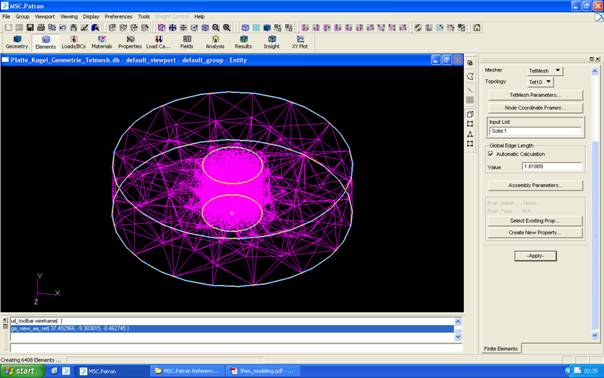
Task: Open the Mesher TetMesh dropdown
Action: 545,71
